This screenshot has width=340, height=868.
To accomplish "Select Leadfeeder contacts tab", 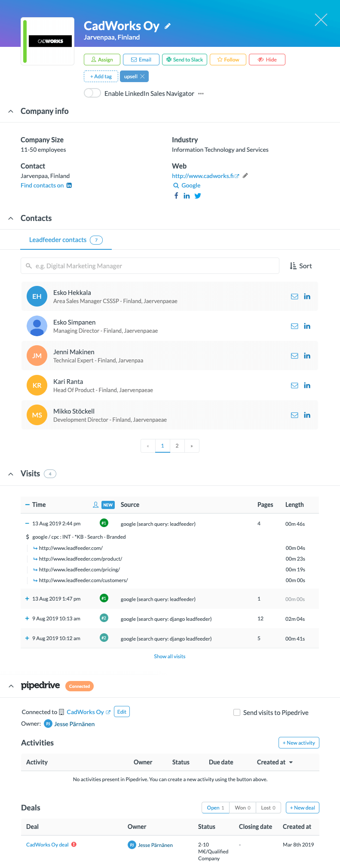I will coord(66,240).
